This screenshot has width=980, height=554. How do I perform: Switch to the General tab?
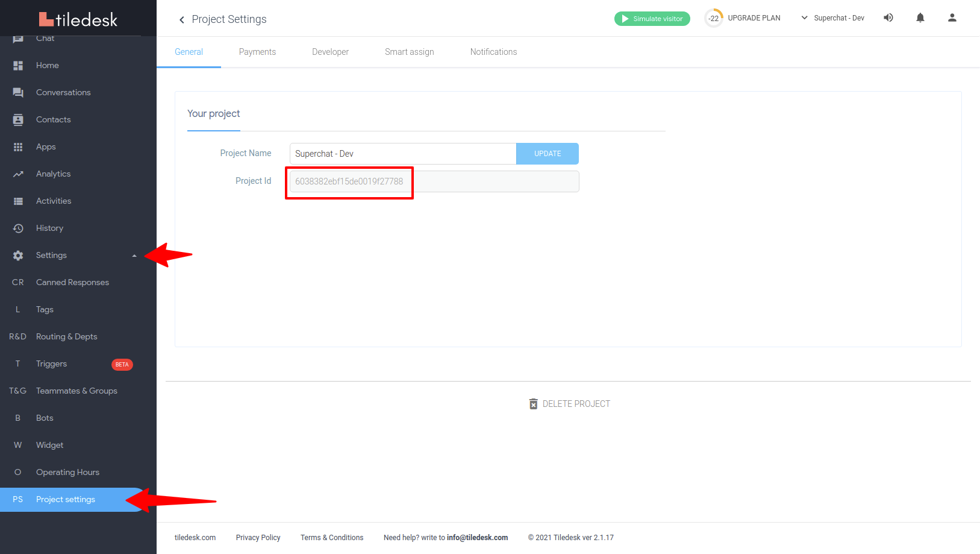(x=189, y=52)
